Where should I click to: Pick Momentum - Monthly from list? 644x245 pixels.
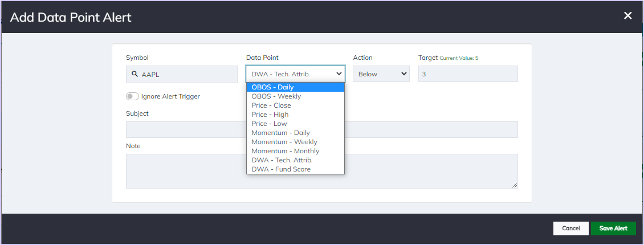click(x=295, y=151)
